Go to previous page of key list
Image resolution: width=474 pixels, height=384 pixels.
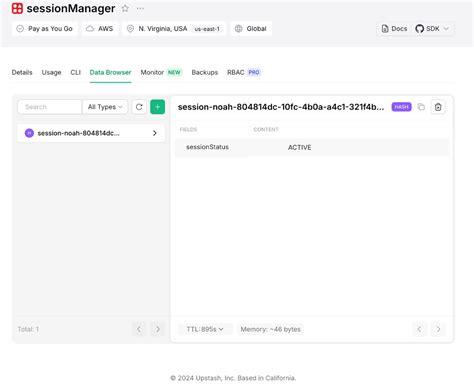coord(139,329)
